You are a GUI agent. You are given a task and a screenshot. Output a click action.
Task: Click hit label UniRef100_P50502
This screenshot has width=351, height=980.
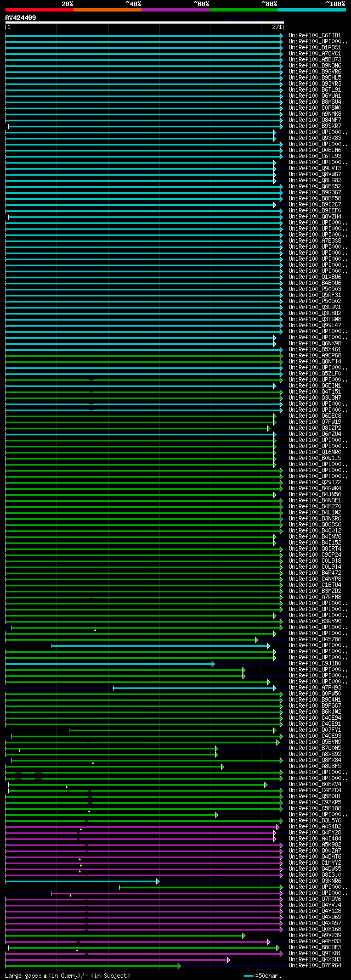[315, 301]
